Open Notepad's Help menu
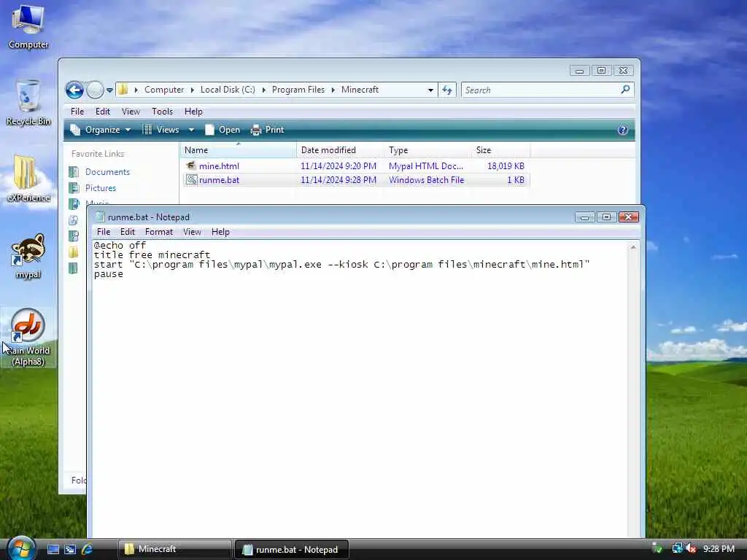 tap(220, 232)
